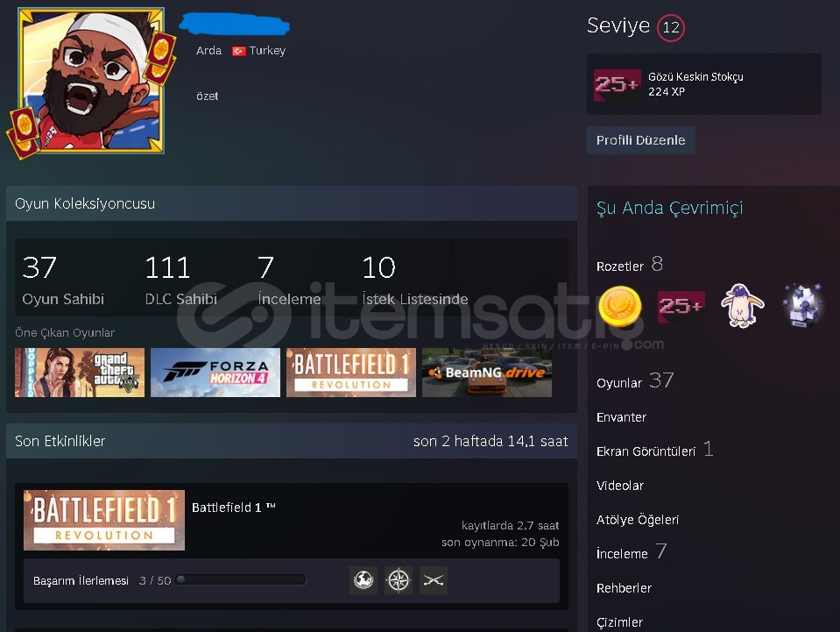This screenshot has height=632, width=840.
Task: Open the Atölye Öğeleri link
Action: [638, 520]
